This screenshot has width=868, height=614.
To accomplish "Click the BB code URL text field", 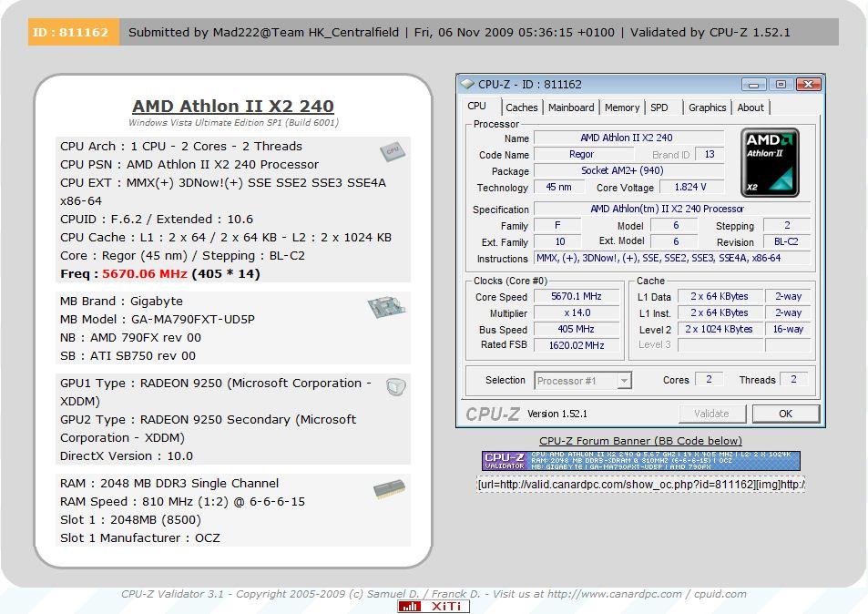I will click(641, 485).
